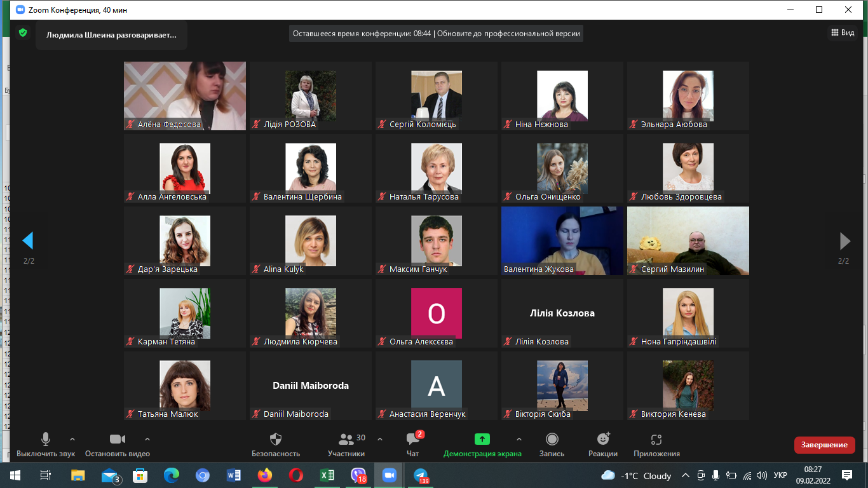
Task: Click Ольга Алексєєва avatar with letter O
Action: click(x=437, y=313)
